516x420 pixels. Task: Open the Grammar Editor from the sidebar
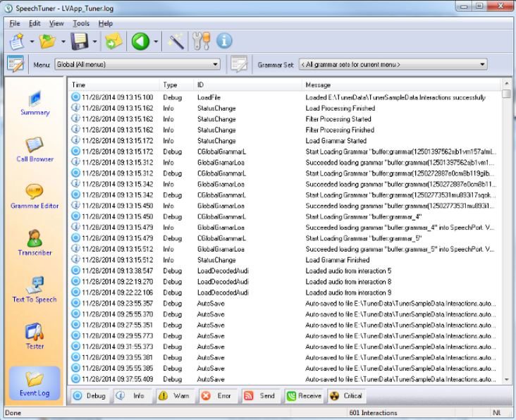(35, 194)
